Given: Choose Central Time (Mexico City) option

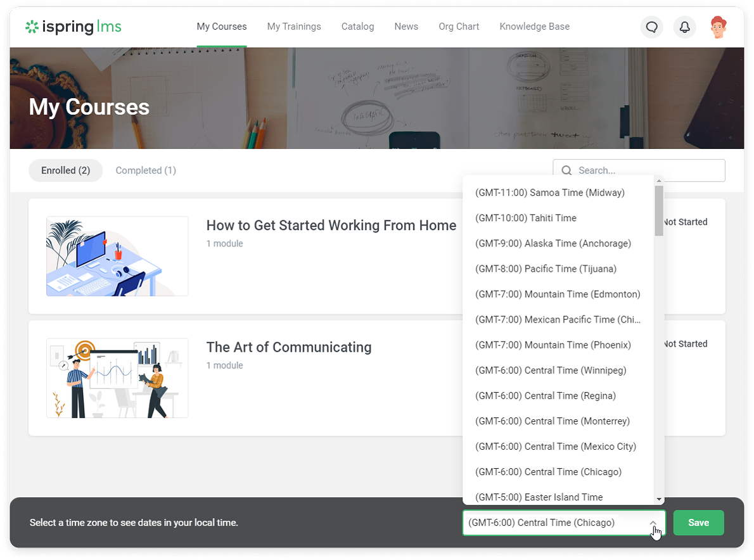Looking at the screenshot, I should tap(555, 446).
